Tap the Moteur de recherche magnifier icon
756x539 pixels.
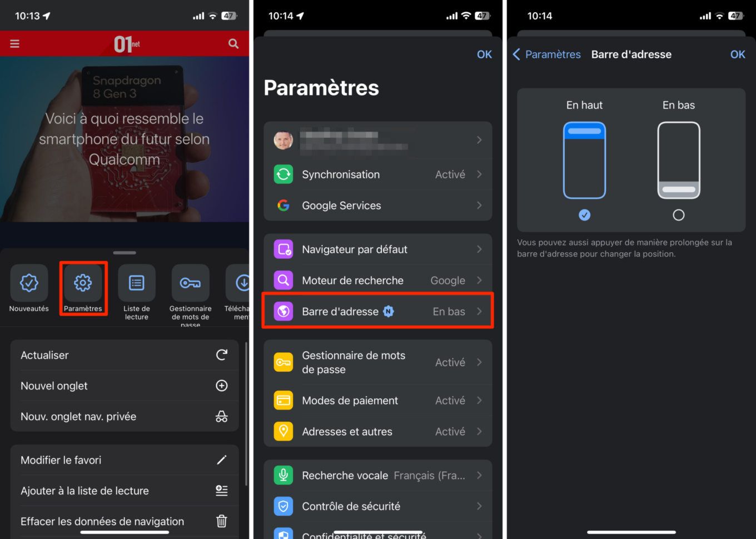[x=283, y=281]
